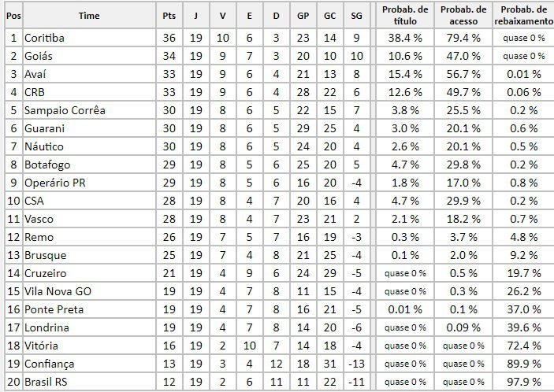Click the Pos column header
This screenshot has width=554, height=392.
(x=11, y=15)
